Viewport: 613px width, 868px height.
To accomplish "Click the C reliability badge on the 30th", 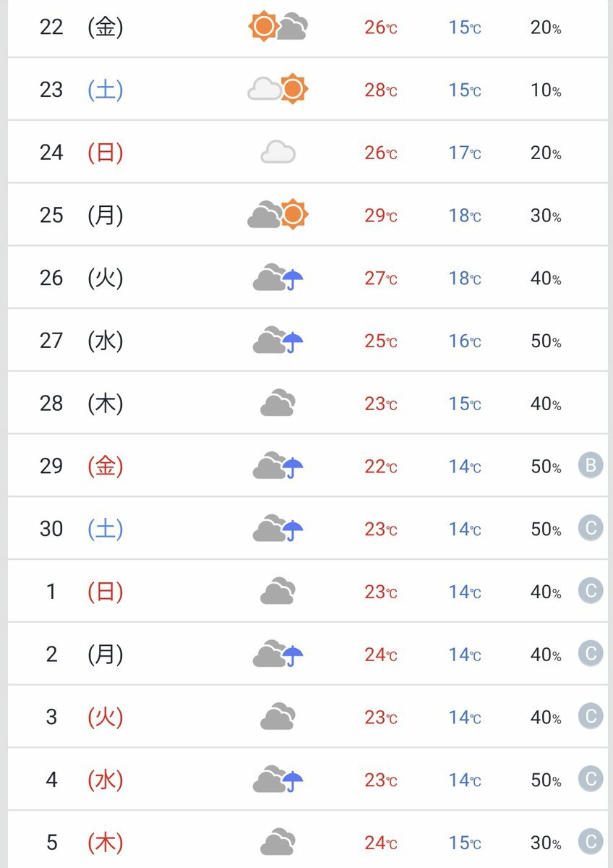I will 591,529.
